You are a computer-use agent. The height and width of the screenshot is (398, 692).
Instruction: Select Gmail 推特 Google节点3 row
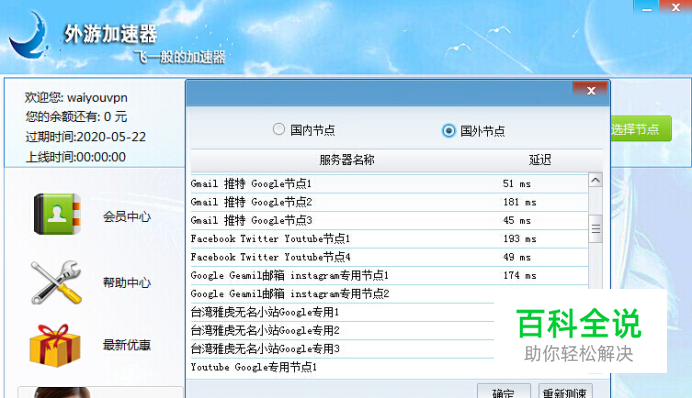click(389, 220)
